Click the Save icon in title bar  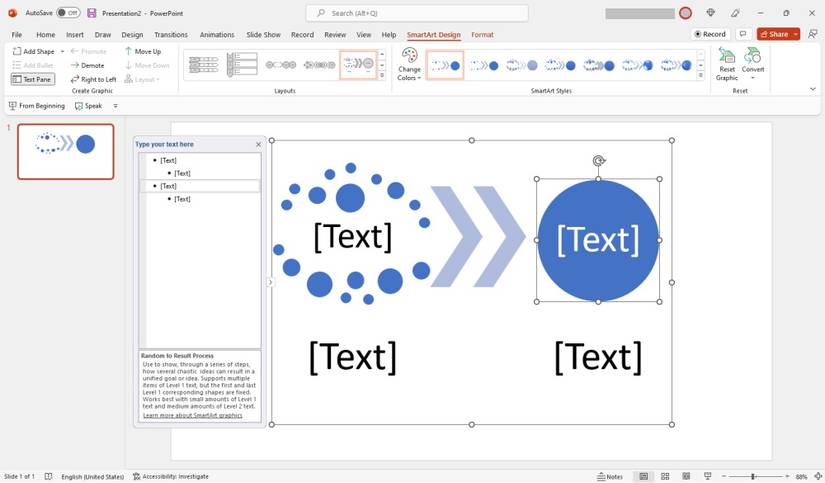[x=92, y=13]
